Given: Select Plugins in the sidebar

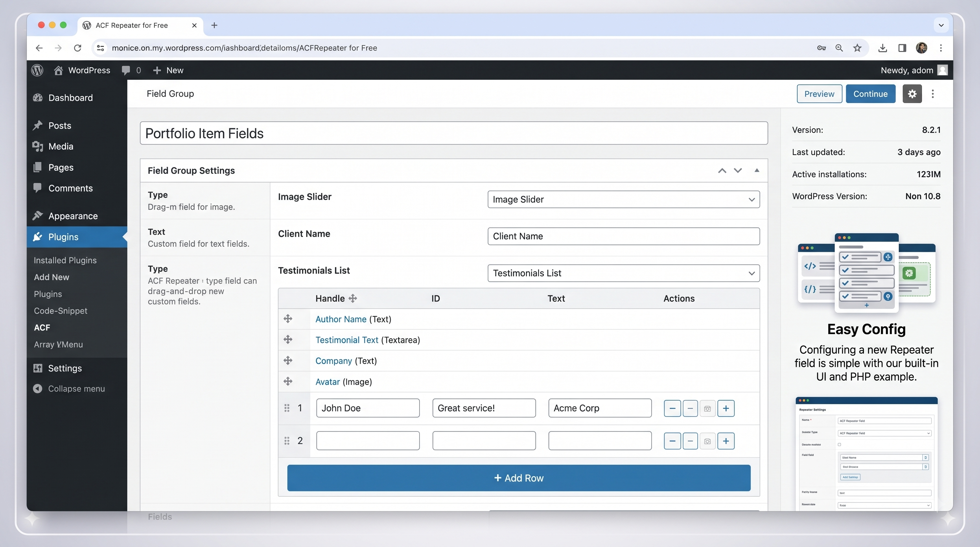Looking at the screenshot, I should (77, 237).
